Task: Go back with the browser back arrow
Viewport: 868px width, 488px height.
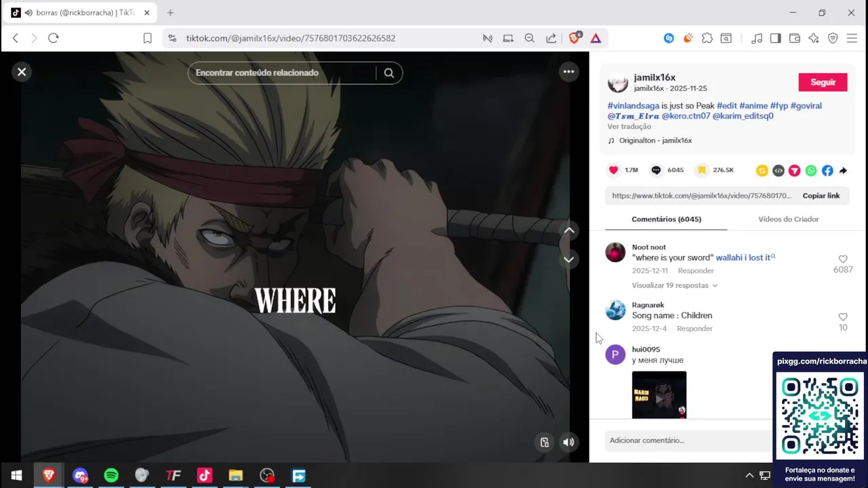Action: [16, 38]
